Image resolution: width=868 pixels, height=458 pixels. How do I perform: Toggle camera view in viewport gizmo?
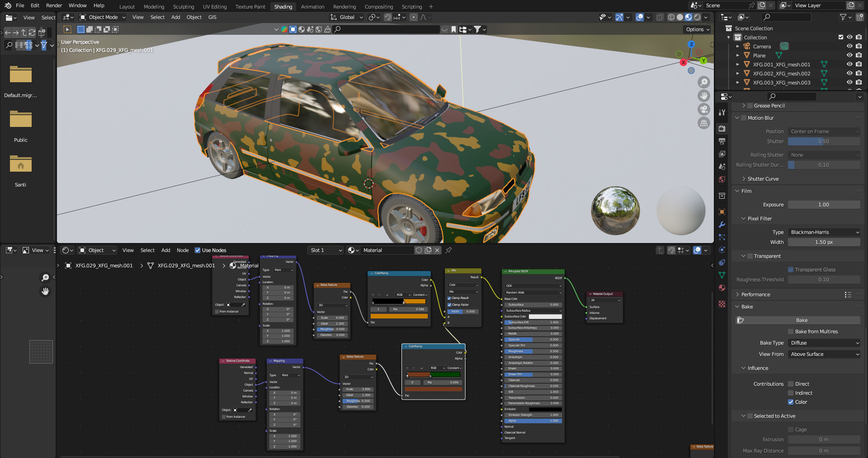(x=704, y=109)
